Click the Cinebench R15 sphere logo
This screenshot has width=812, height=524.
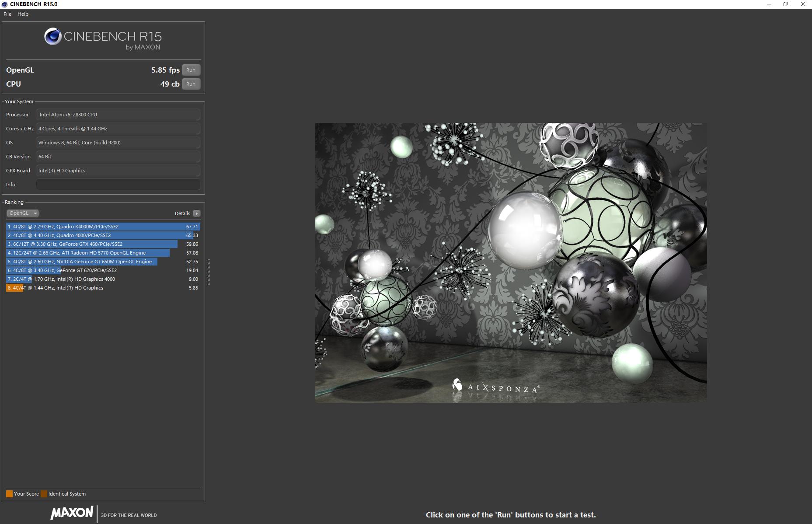click(52, 37)
